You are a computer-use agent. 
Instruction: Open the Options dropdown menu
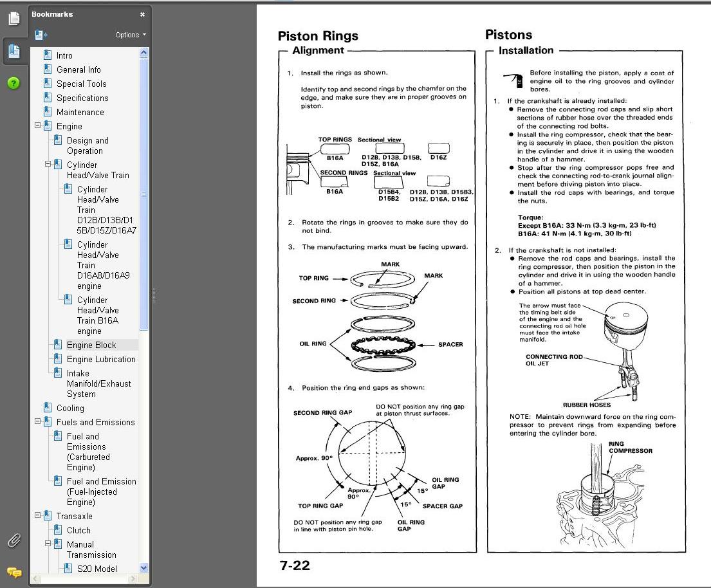click(130, 35)
